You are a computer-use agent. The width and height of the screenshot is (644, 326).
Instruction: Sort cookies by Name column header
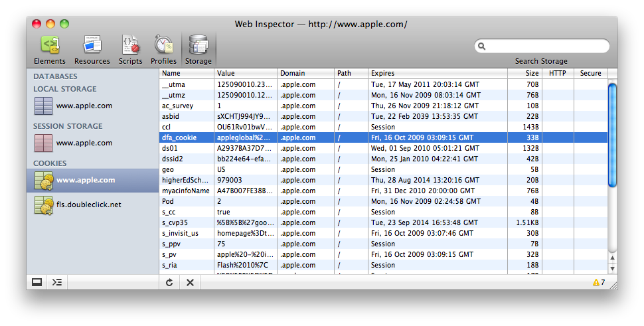coord(187,73)
